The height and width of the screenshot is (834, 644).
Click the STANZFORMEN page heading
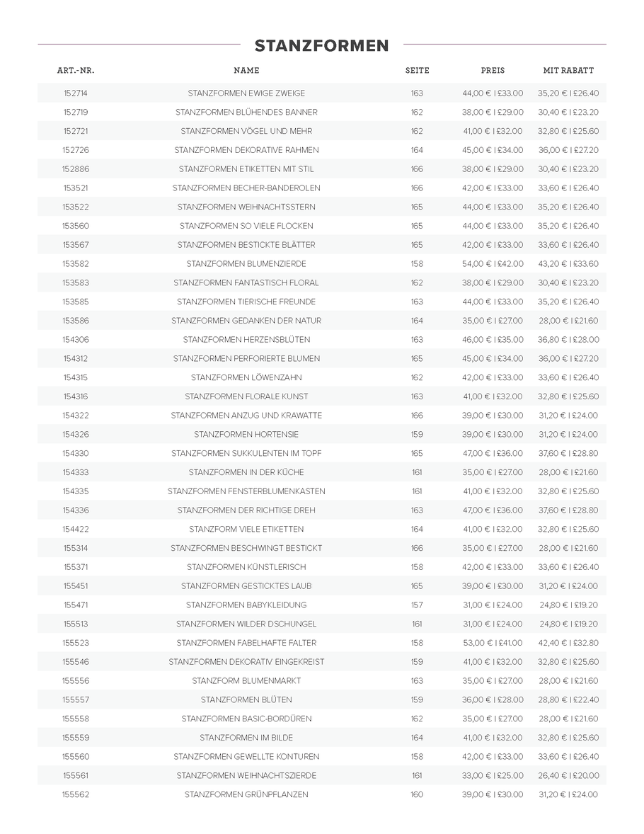point(322,46)
